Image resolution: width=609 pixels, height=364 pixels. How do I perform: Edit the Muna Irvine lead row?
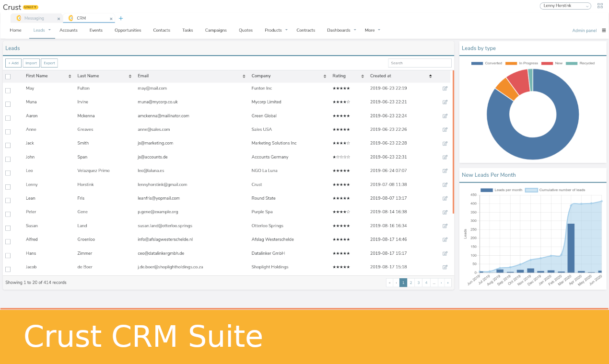pos(445,102)
